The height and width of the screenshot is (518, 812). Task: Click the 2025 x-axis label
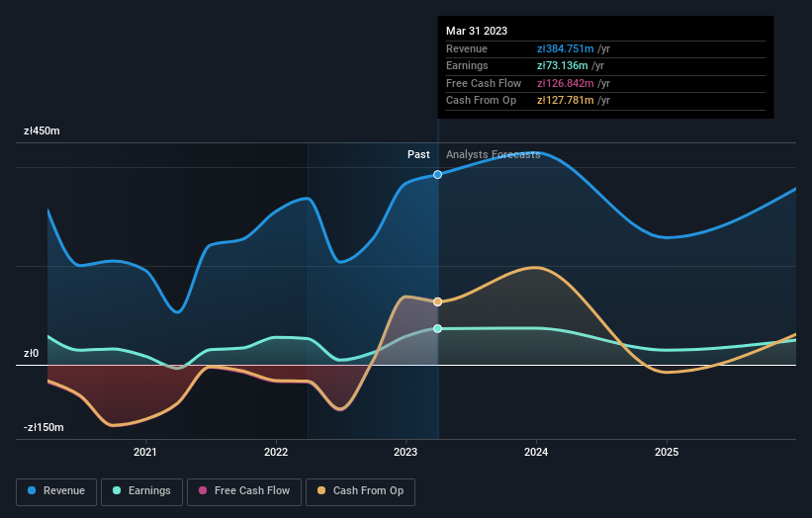667,452
